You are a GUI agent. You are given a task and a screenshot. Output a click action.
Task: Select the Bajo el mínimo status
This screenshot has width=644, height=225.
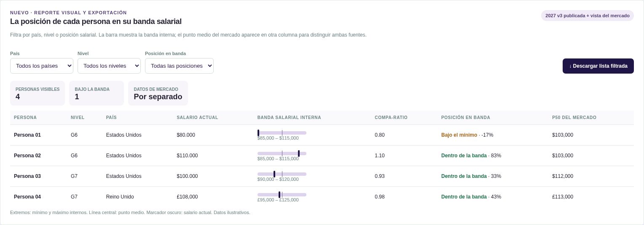459,135
